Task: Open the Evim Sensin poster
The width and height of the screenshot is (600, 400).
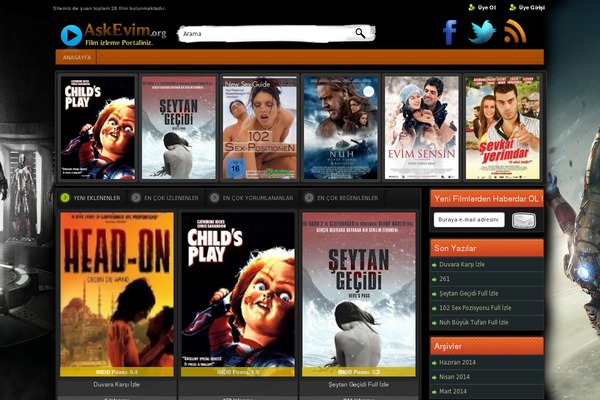Action: click(x=421, y=127)
